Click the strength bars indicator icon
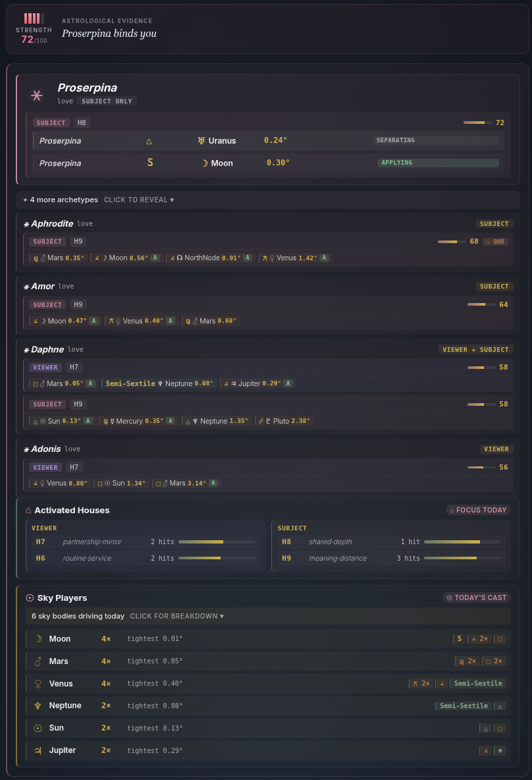The width and height of the screenshot is (532, 780). pos(34,18)
